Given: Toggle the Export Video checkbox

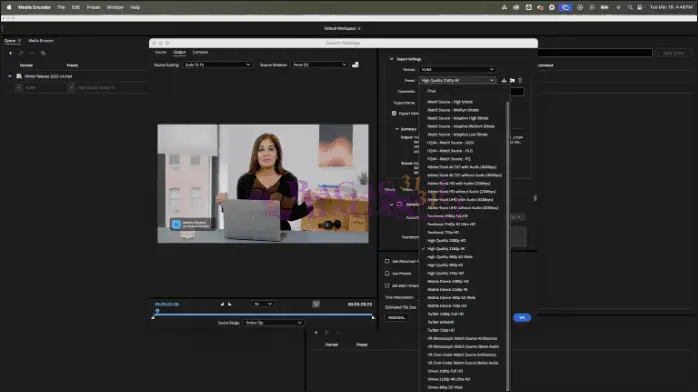Looking at the screenshot, I should [x=394, y=113].
